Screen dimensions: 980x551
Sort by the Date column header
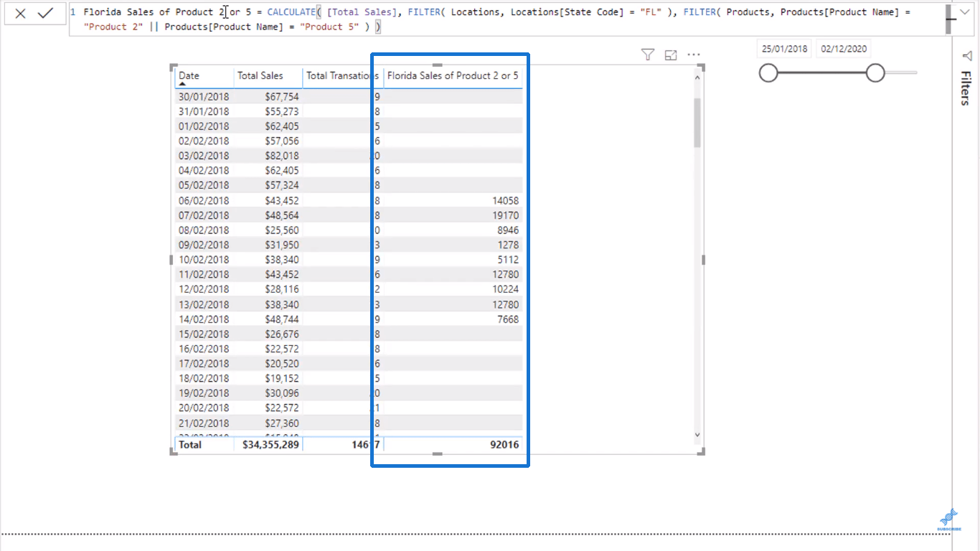point(189,75)
